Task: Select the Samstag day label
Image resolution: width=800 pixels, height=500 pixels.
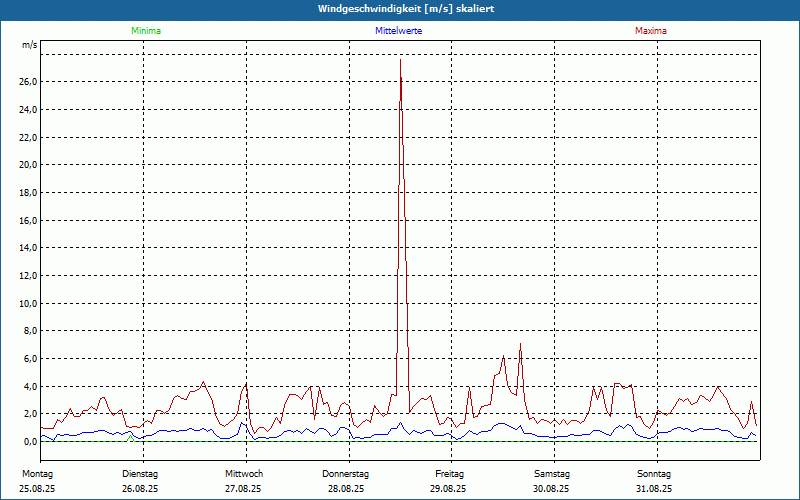Action: (x=552, y=473)
